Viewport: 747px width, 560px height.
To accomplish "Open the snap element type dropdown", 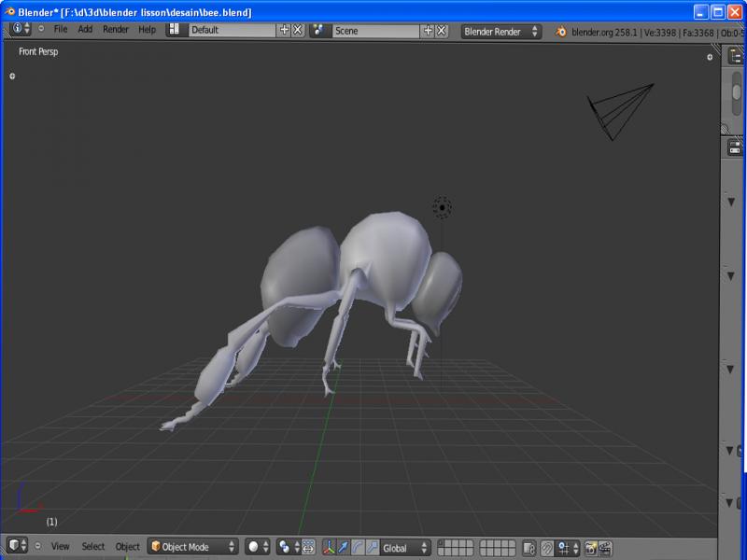I will (x=568, y=548).
